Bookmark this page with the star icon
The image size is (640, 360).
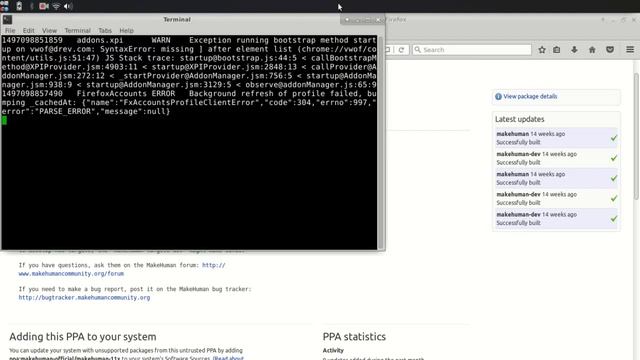pos(542,50)
